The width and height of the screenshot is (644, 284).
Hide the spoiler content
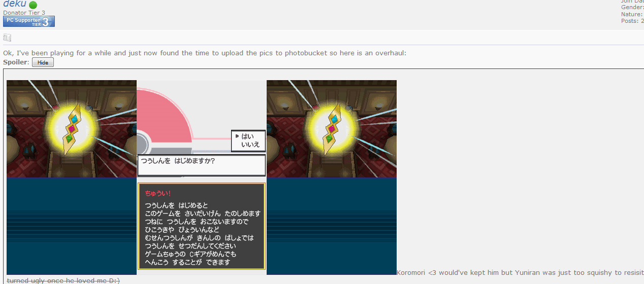coord(43,62)
